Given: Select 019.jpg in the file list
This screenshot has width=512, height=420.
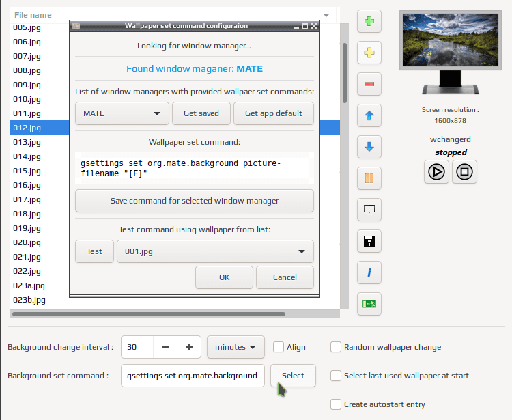Looking at the screenshot, I should point(27,228).
